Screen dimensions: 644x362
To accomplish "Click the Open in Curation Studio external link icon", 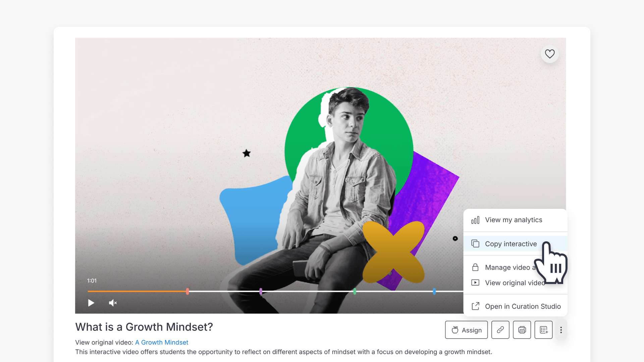I will (475, 306).
